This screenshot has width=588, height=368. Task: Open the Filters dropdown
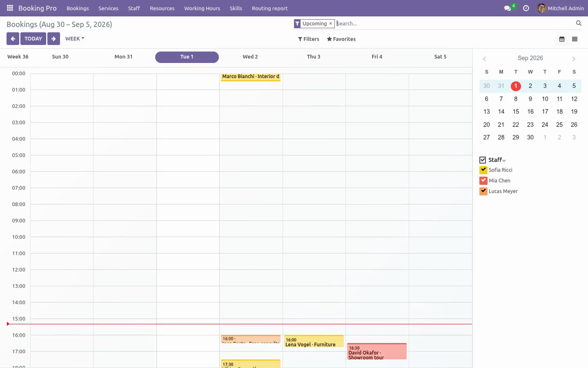tap(308, 39)
